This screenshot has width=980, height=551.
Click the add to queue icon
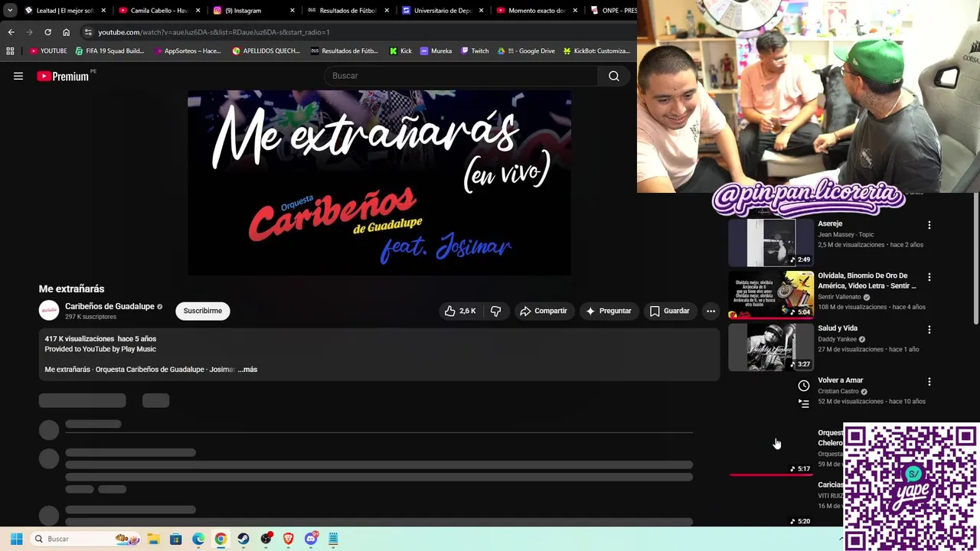tap(804, 403)
